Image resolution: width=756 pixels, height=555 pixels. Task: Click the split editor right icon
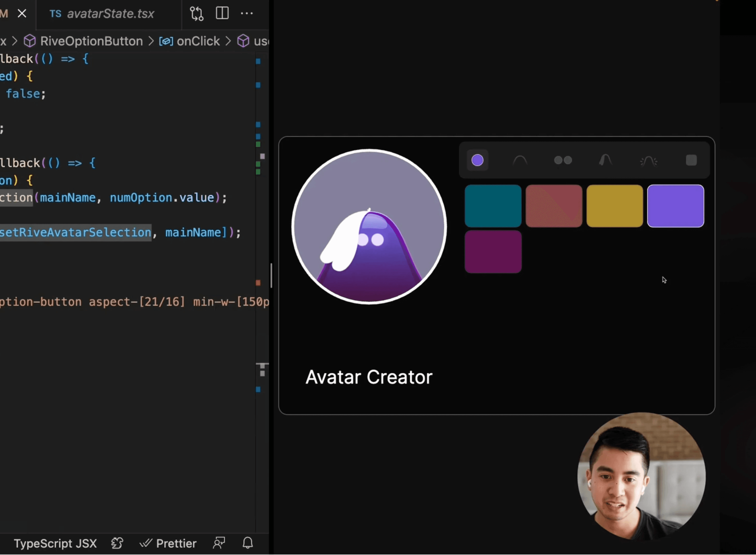coord(222,13)
